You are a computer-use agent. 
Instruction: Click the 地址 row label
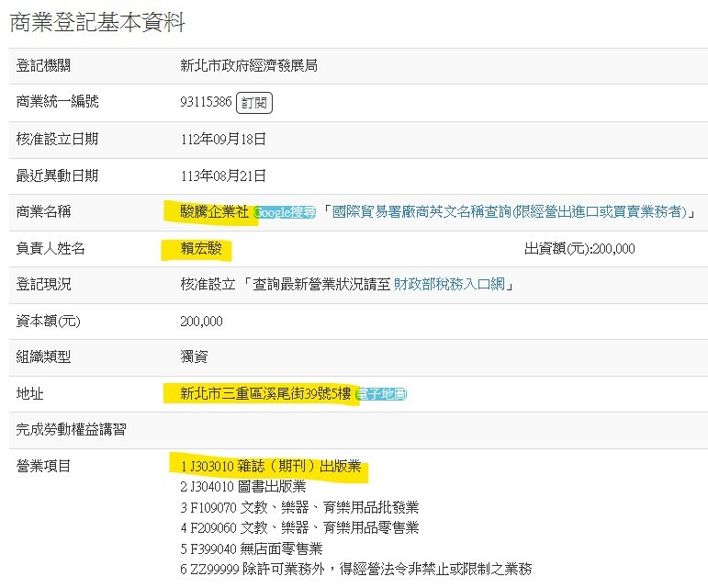29,393
